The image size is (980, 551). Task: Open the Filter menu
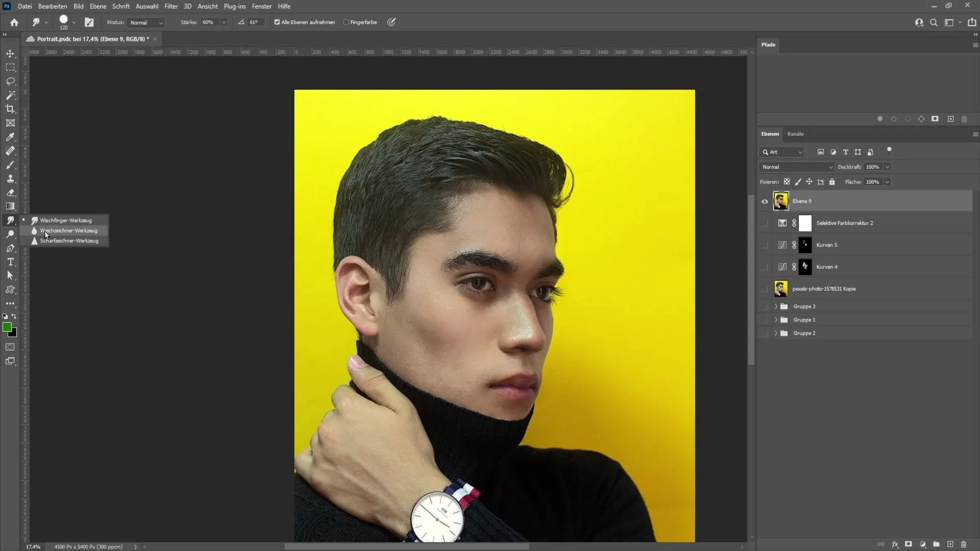(x=171, y=6)
